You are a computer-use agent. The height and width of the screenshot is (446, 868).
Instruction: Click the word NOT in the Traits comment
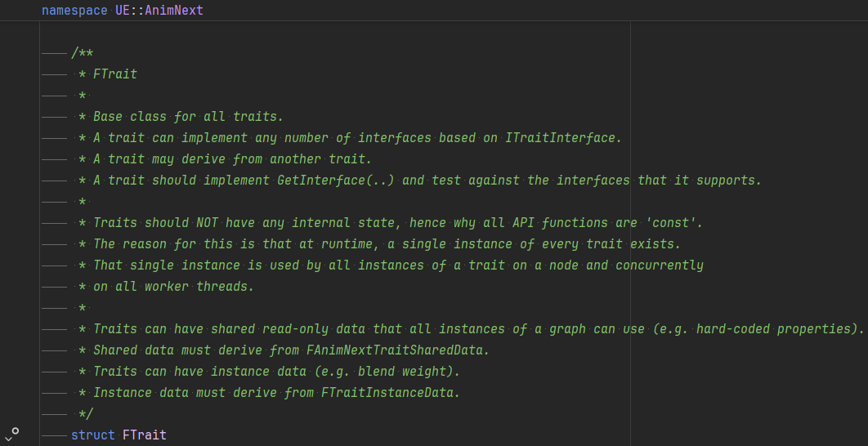pyautogui.click(x=207, y=223)
